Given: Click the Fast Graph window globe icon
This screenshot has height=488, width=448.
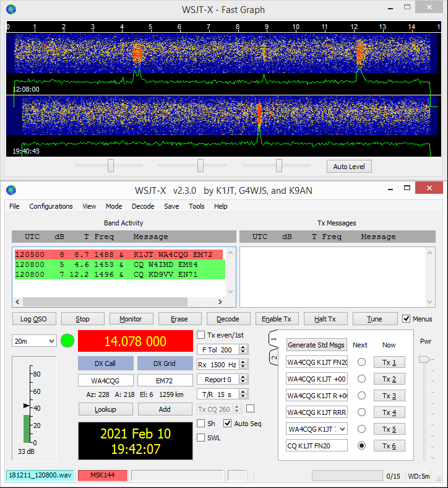Looking at the screenshot, I should (x=11, y=9).
